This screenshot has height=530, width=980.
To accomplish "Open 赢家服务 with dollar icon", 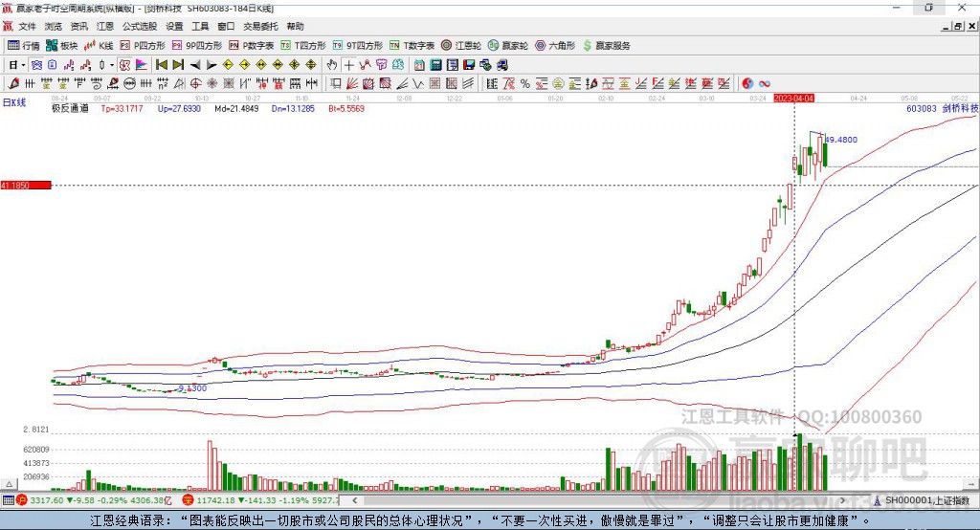I will coord(606,46).
